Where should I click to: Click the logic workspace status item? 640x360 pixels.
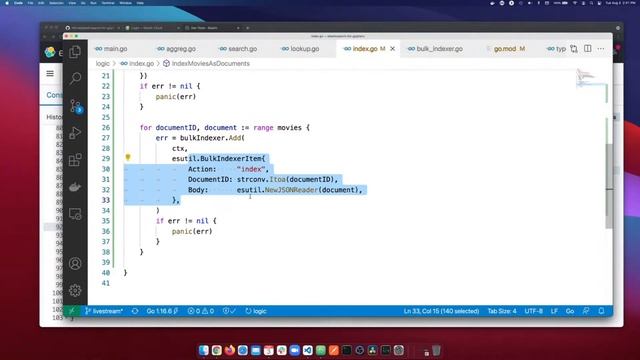pyautogui.click(x=256, y=311)
